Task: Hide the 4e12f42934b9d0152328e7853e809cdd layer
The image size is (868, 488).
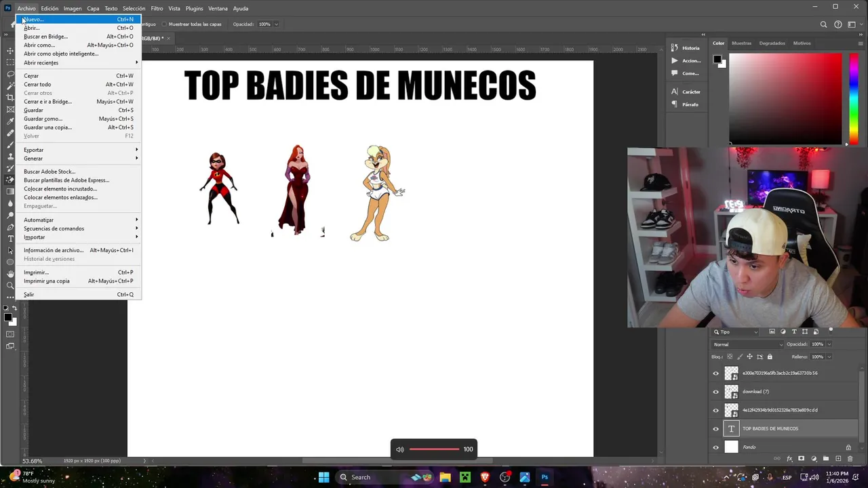Action: point(715,410)
